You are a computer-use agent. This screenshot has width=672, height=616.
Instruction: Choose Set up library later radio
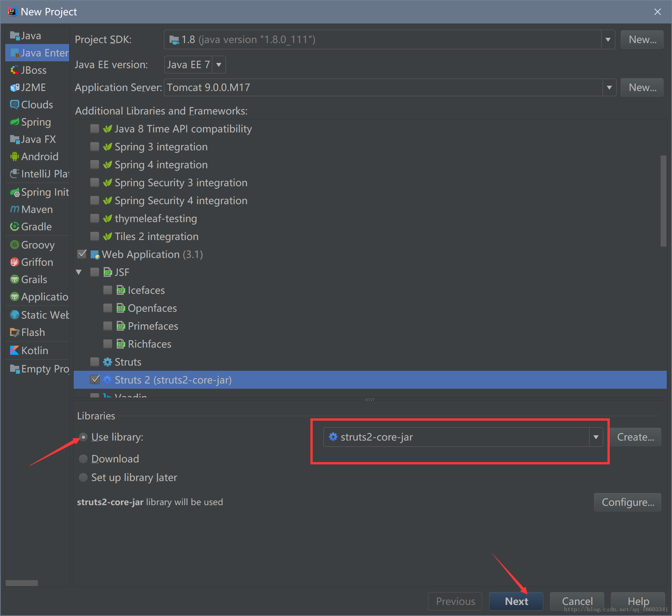pyautogui.click(x=83, y=478)
